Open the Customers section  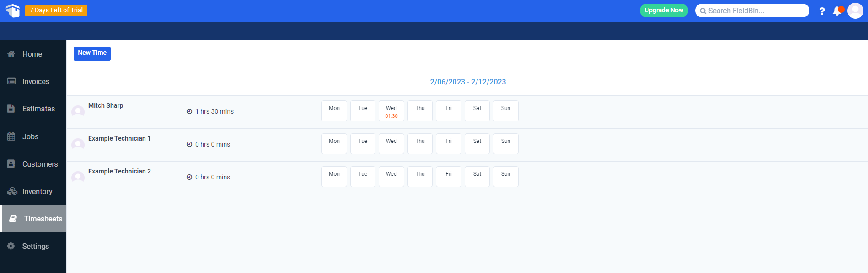coord(33,164)
